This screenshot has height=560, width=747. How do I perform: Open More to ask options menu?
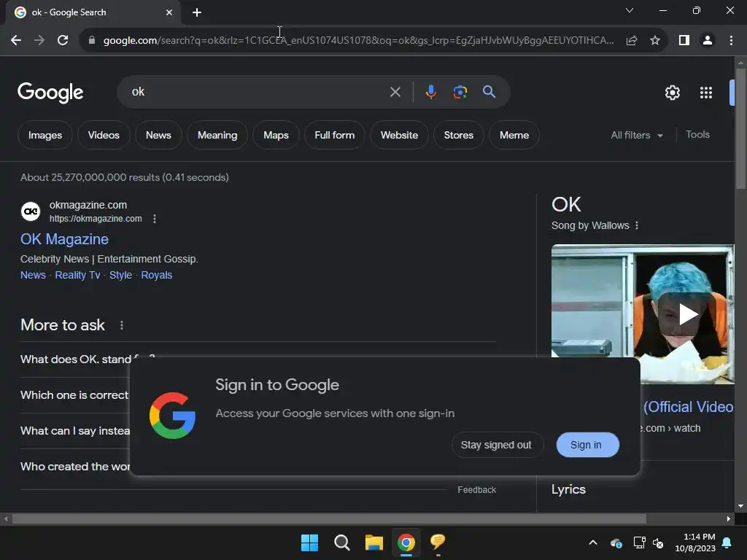click(x=122, y=325)
